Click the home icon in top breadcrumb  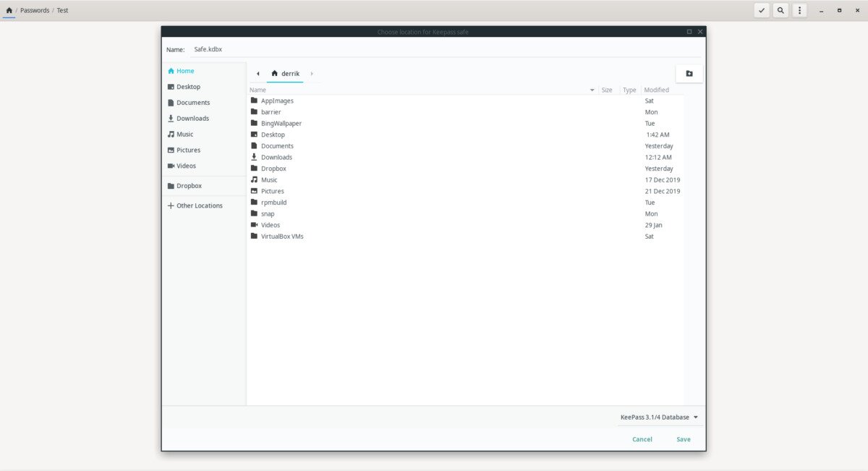pos(9,11)
